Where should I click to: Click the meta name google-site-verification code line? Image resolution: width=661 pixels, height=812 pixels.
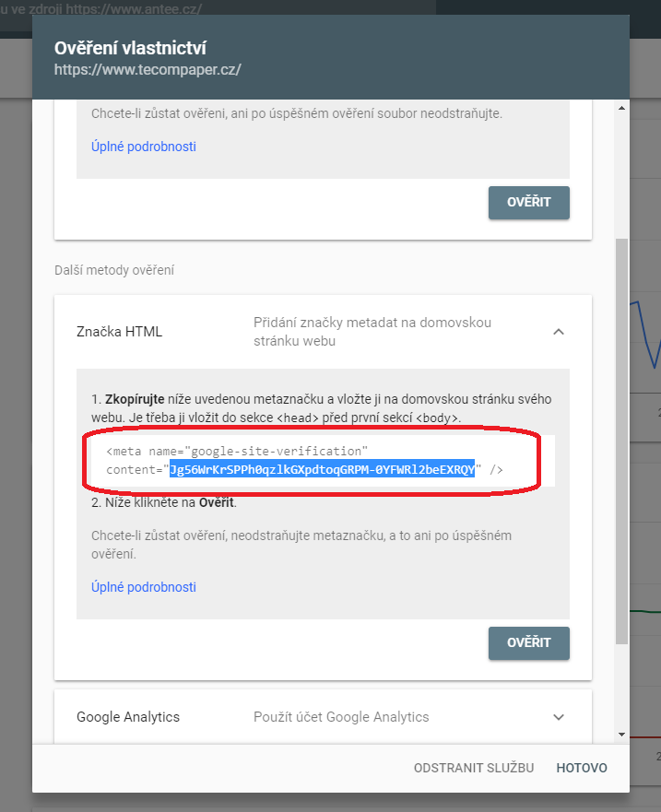coord(237,451)
